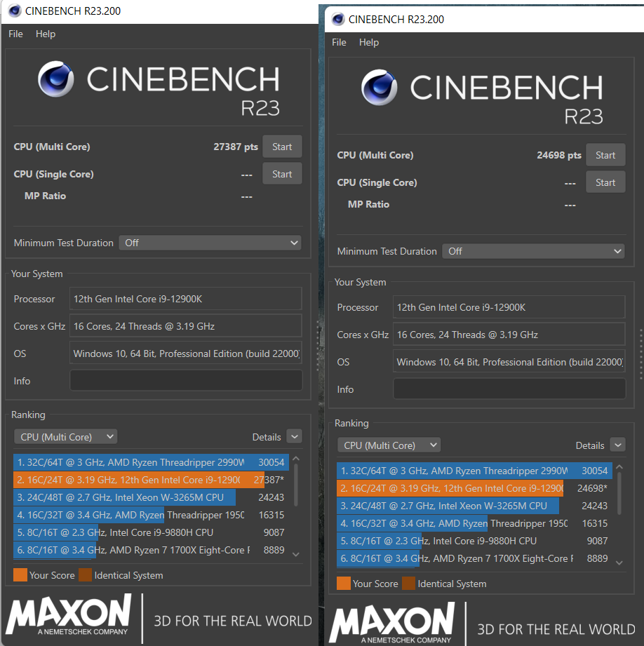Screen dimensions: 644x646
Task: Click ranking scrollbar thumb in left window
Action: point(295,485)
